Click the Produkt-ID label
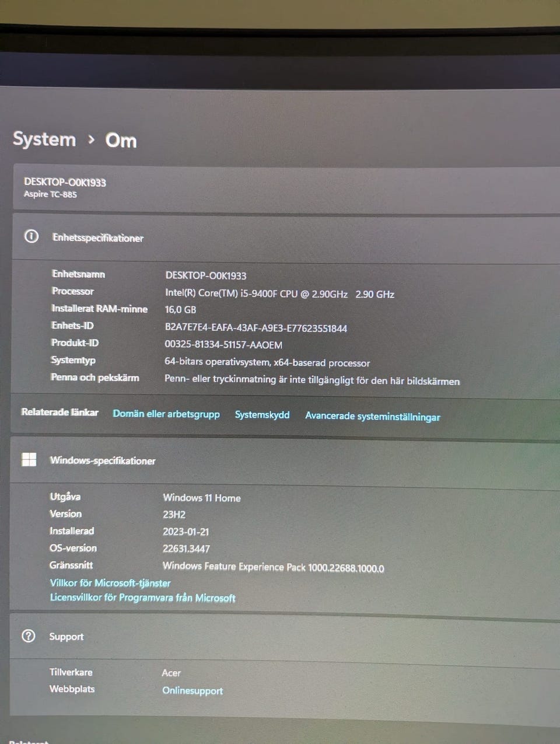Image resolution: width=560 pixels, height=744 pixels. pos(75,343)
